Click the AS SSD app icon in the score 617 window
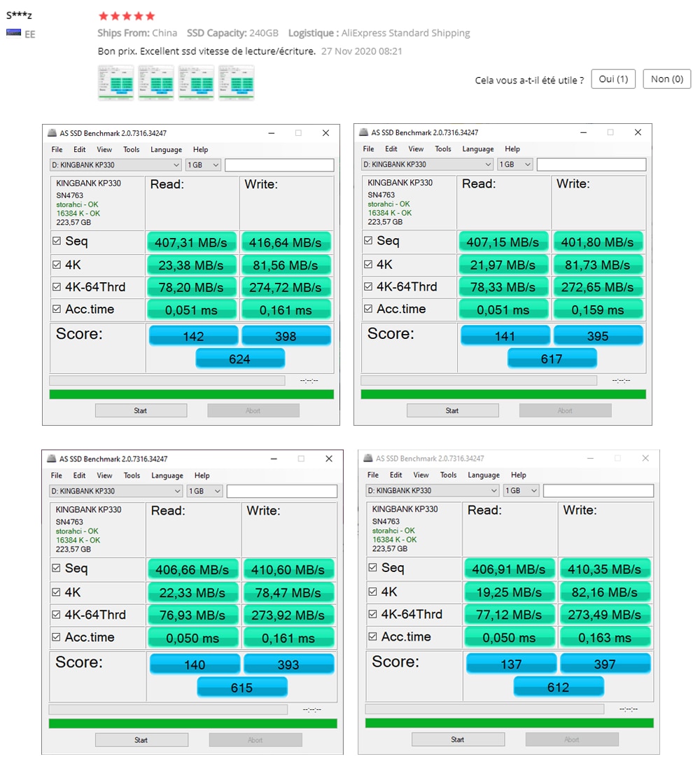Screen dimensions: 700x759 pyautogui.click(x=363, y=132)
